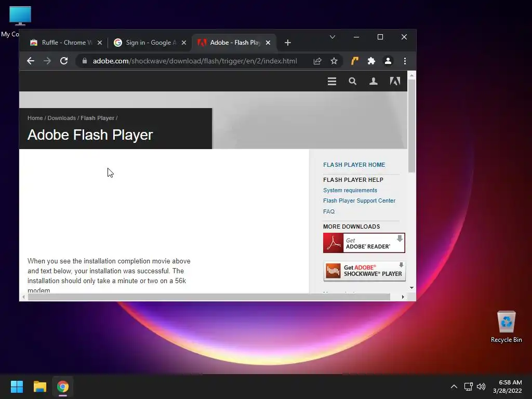
Task: Follow the Home breadcrumb link
Action: click(x=35, y=118)
